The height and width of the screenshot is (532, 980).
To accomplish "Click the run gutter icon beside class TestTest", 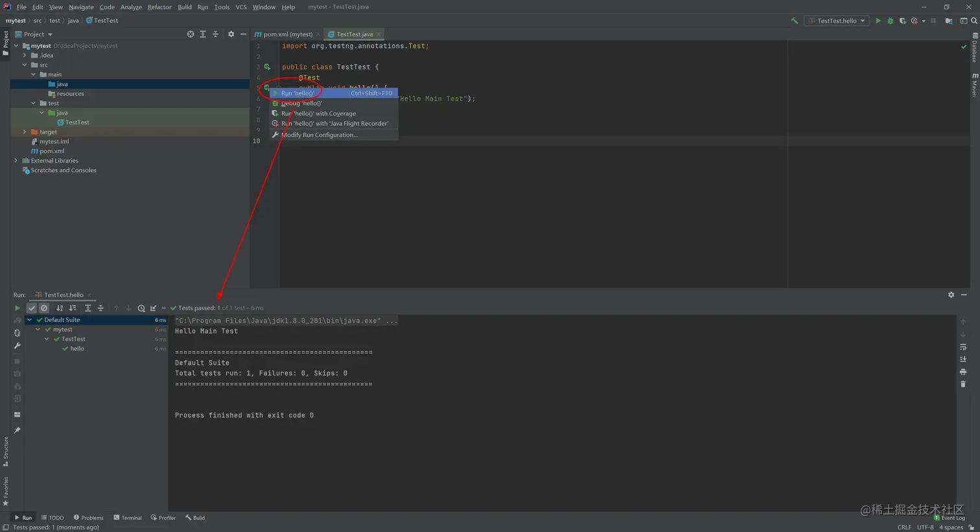I will (267, 67).
